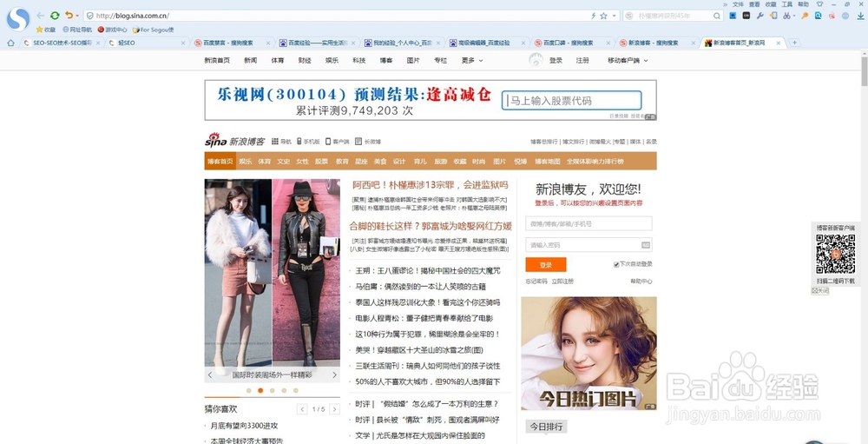868x444 pixels.
Task: Select the fourth carousel dot
Action: pyautogui.click(x=284, y=390)
